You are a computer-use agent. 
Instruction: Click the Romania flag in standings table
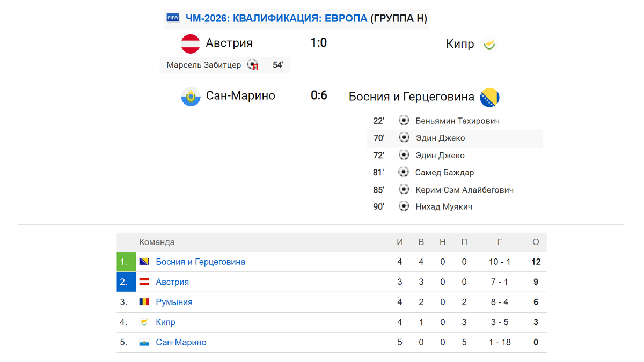point(144,302)
